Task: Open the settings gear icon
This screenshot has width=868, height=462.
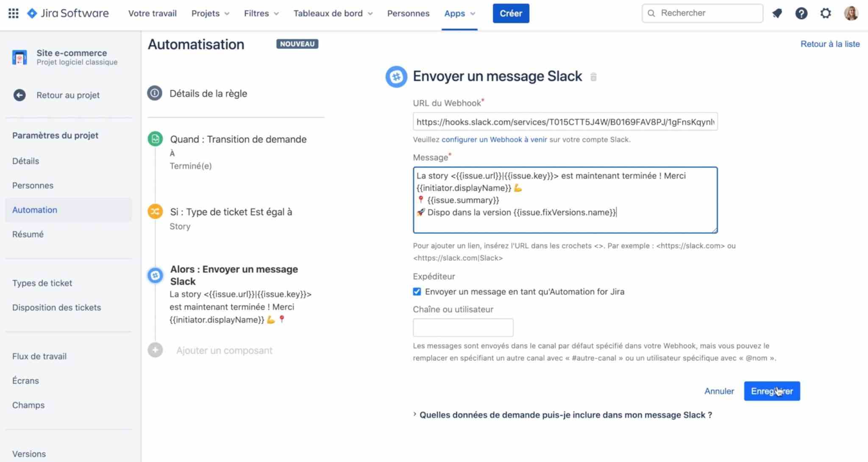Action: point(825,13)
